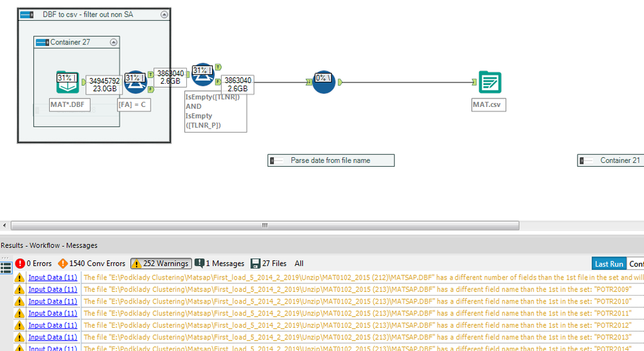Click the False anchor of [FA] = C filter
The height and width of the screenshot is (351, 644).
point(151,89)
